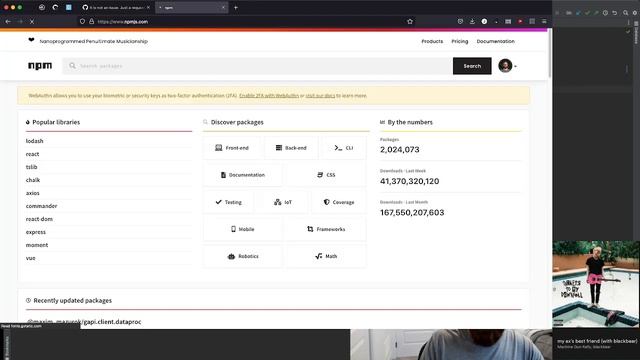This screenshot has width=640, height=360.
Task: Browse Back-end packages
Action: point(291,148)
